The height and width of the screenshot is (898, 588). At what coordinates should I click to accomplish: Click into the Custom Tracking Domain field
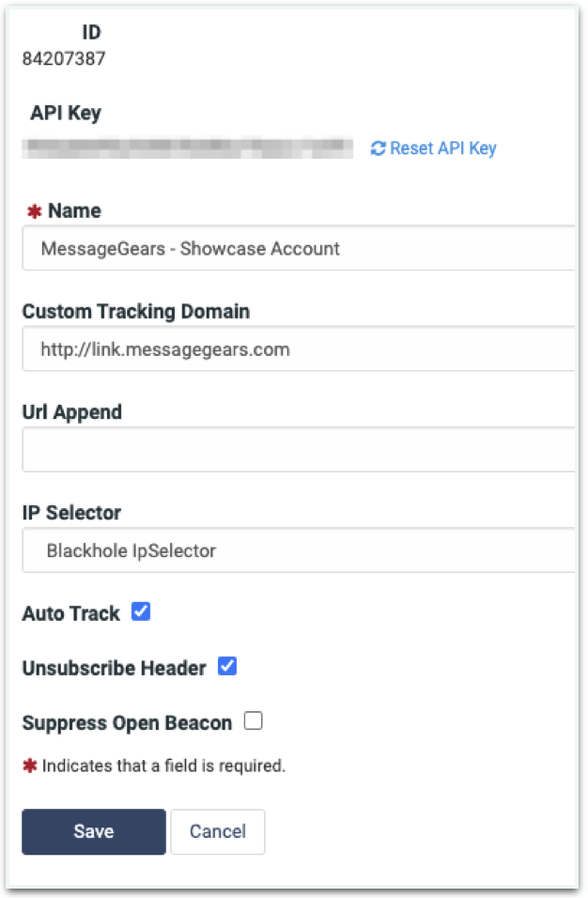tap(299, 348)
